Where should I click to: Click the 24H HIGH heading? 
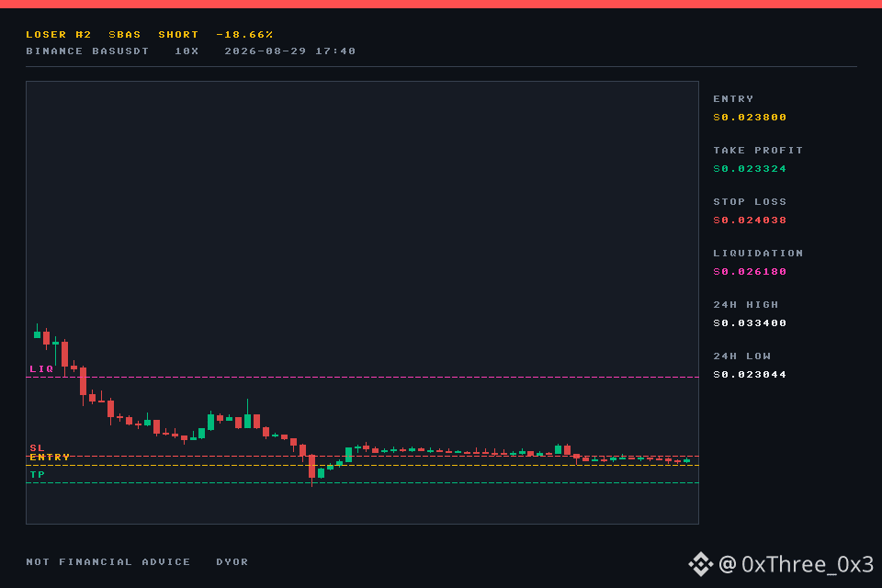(x=745, y=304)
